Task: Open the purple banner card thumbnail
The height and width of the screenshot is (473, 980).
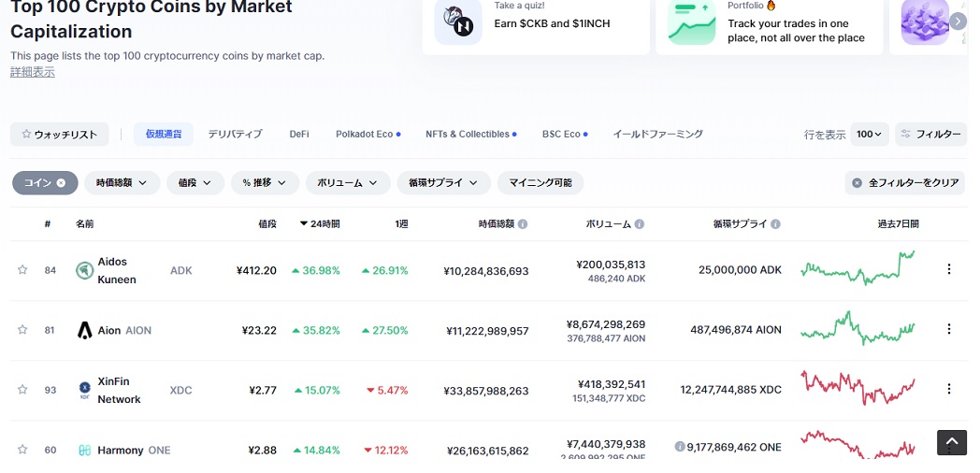Action: (925, 21)
